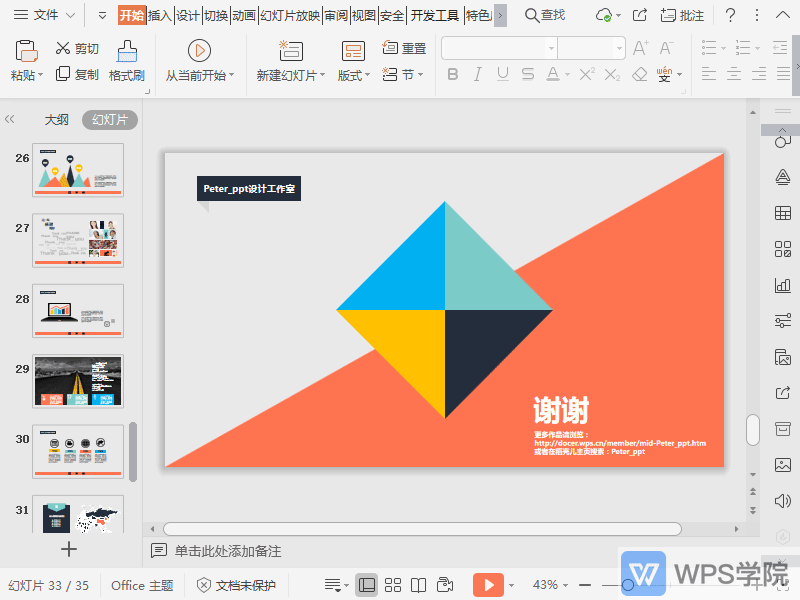Click the clear formatting eraser icon

[x=639, y=75]
